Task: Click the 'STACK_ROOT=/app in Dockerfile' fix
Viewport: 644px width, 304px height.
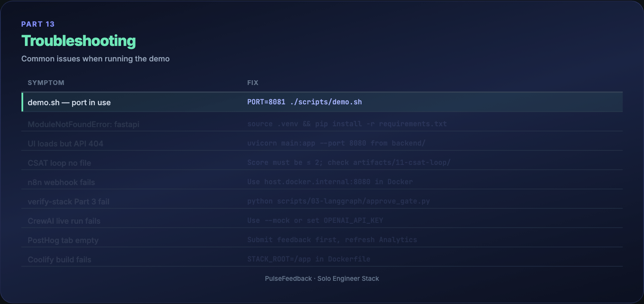Action: [x=309, y=259]
